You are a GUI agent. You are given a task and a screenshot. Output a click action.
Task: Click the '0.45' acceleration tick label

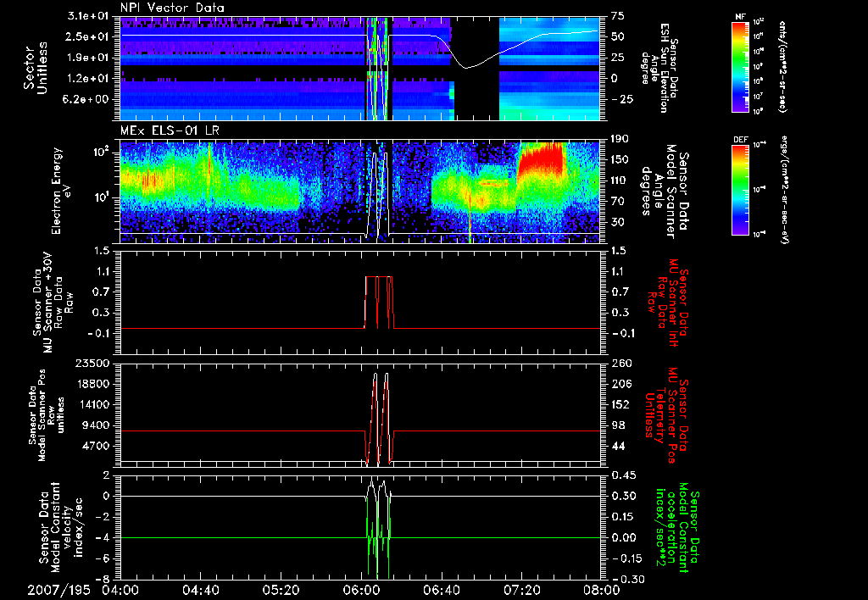(x=623, y=475)
